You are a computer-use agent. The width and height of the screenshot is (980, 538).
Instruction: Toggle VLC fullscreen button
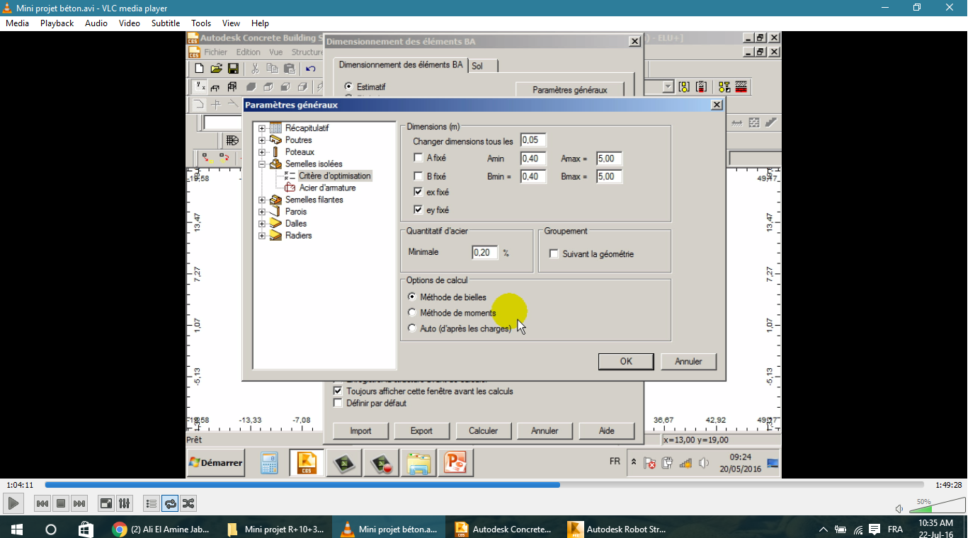tap(106, 503)
